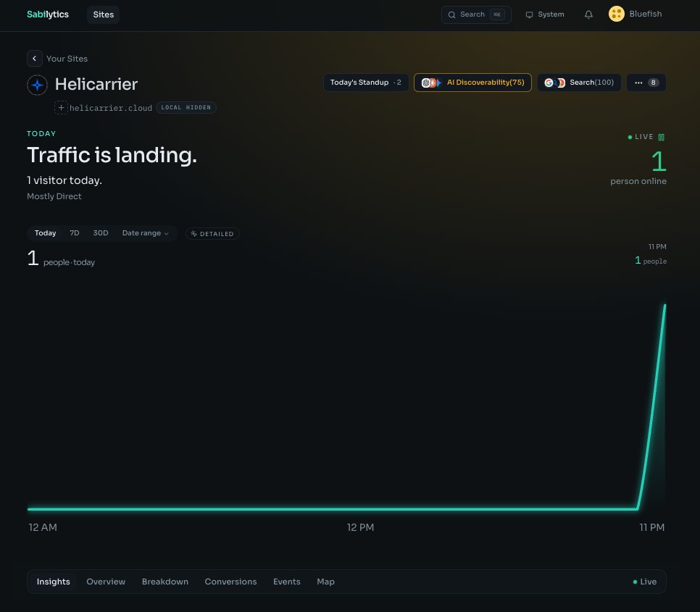Select the Today range
The width and height of the screenshot is (700, 612).
click(45, 233)
